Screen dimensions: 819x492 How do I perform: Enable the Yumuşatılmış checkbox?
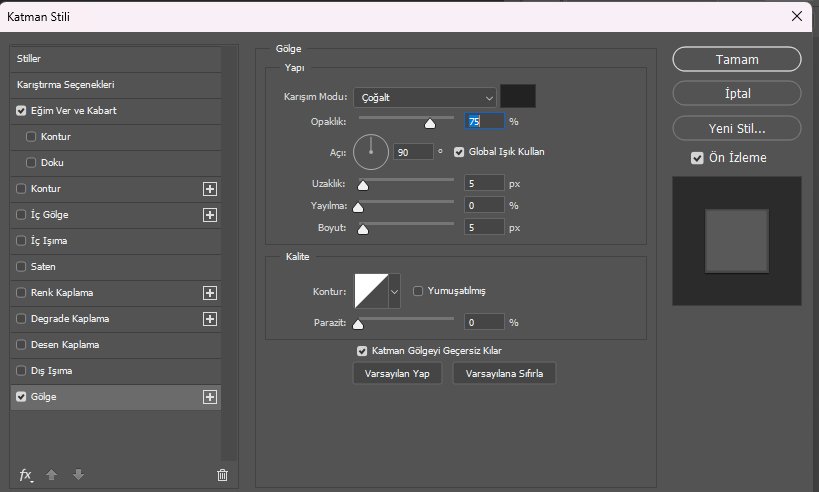pos(418,291)
